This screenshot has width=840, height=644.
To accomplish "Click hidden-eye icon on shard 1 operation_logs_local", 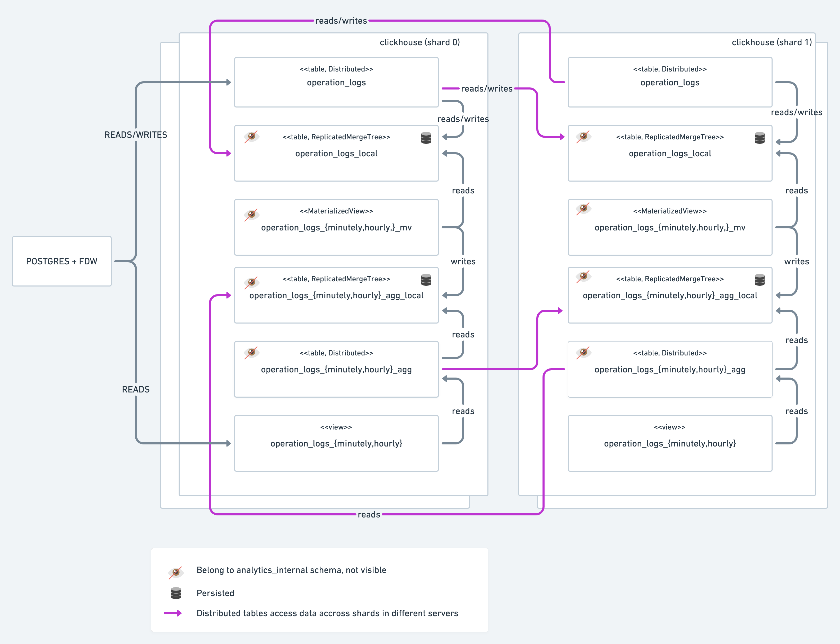I will coord(583,136).
